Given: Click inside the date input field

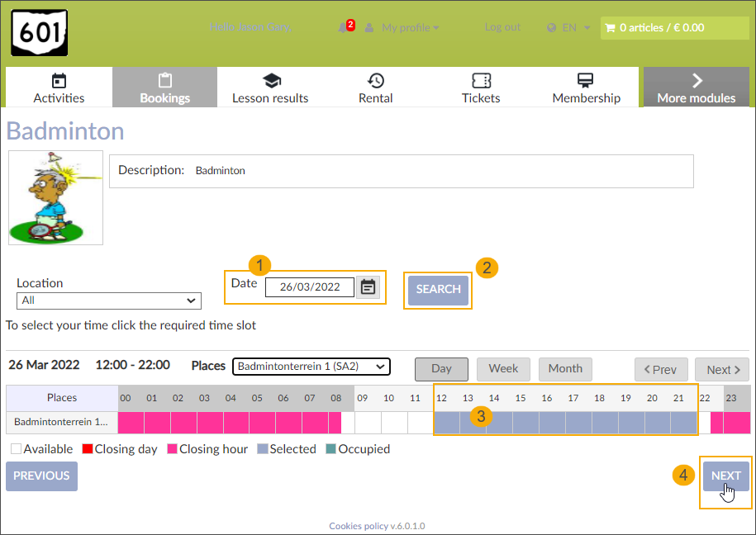Looking at the screenshot, I should (309, 286).
